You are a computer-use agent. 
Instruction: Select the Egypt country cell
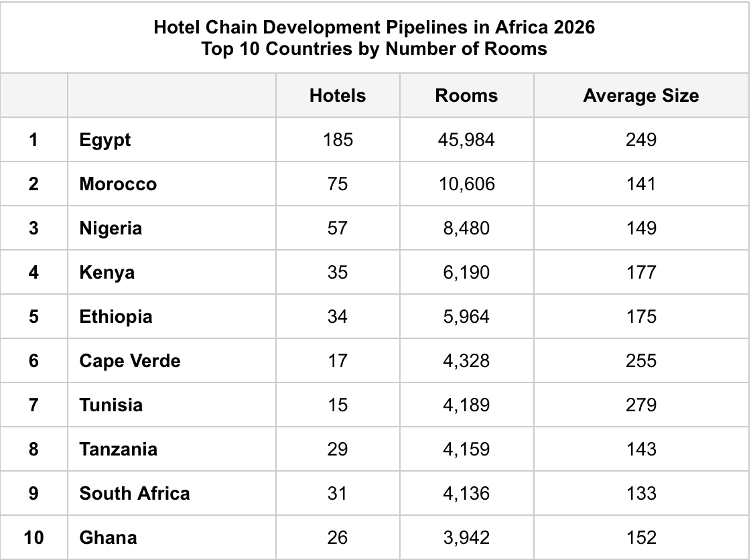pyautogui.click(x=105, y=139)
